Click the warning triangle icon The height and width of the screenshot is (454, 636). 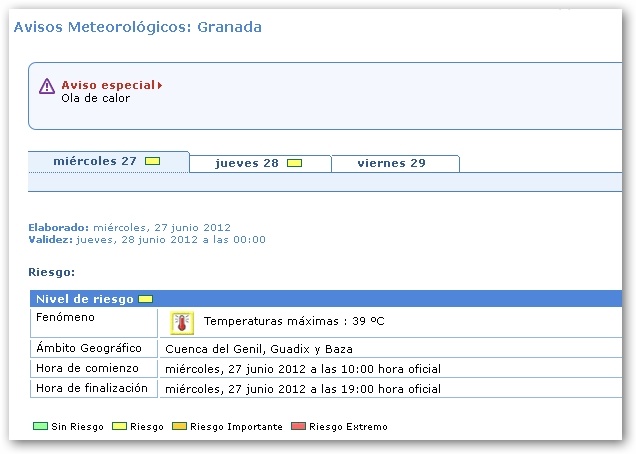pos(47,87)
